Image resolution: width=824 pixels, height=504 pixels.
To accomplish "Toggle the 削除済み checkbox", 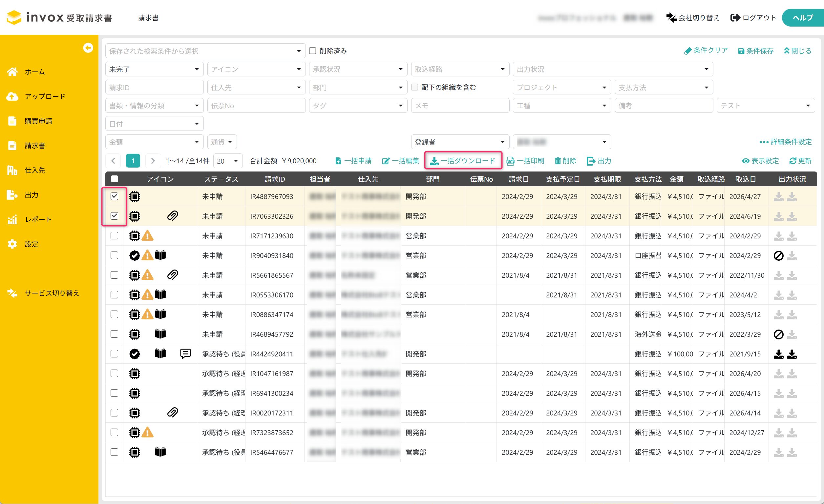I will click(313, 51).
